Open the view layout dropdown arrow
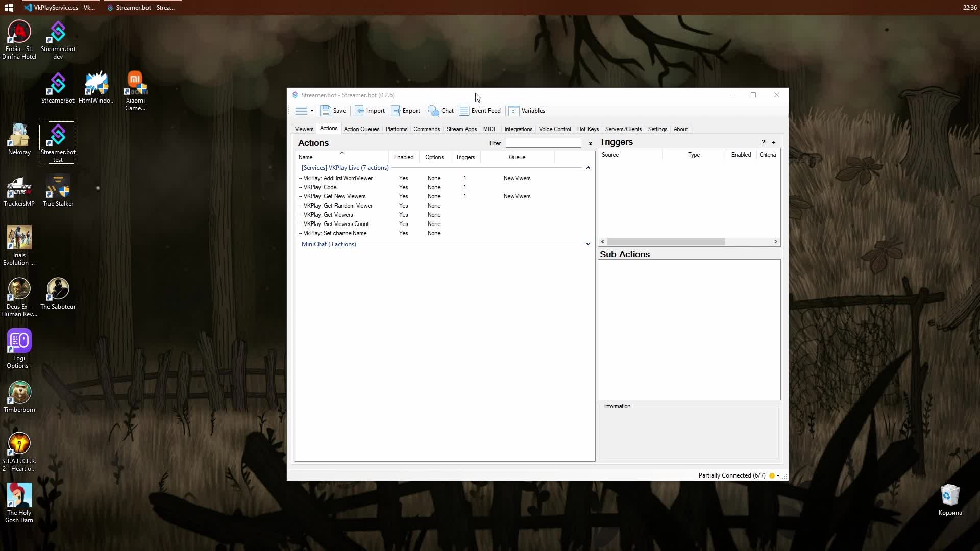Image resolution: width=980 pixels, height=551 pixels. pyautogui.click(x=312, y=111)
